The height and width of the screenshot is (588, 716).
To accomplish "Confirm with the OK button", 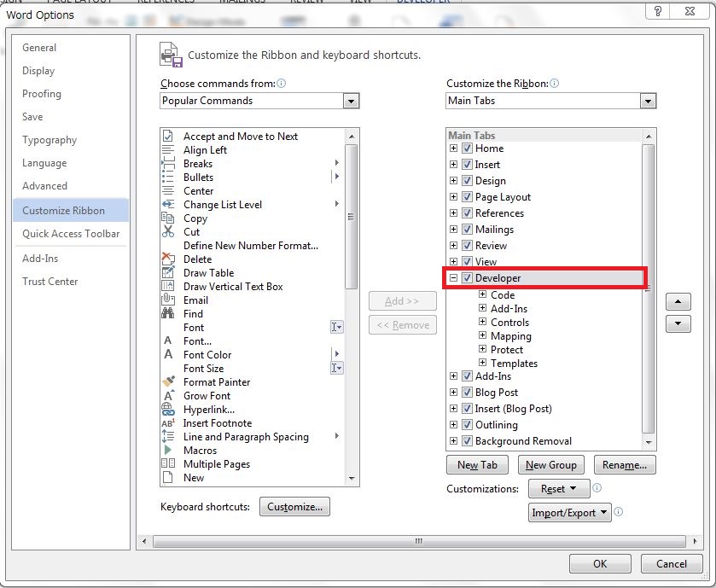I will coord(600,564).
